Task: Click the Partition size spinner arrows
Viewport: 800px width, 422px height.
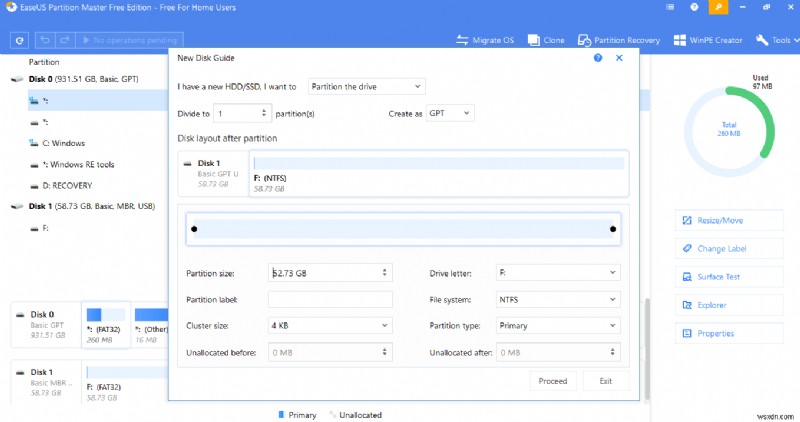Action: coord(385,273)
